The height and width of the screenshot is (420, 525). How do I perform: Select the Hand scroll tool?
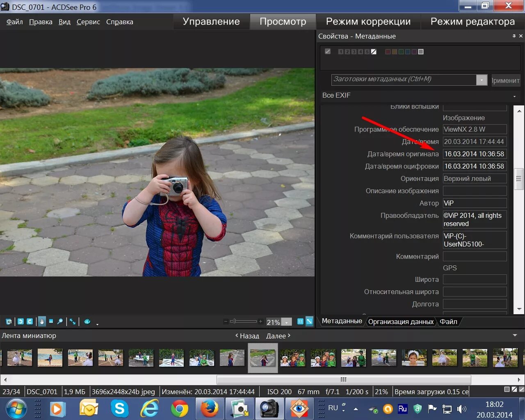tap(42, 322)
